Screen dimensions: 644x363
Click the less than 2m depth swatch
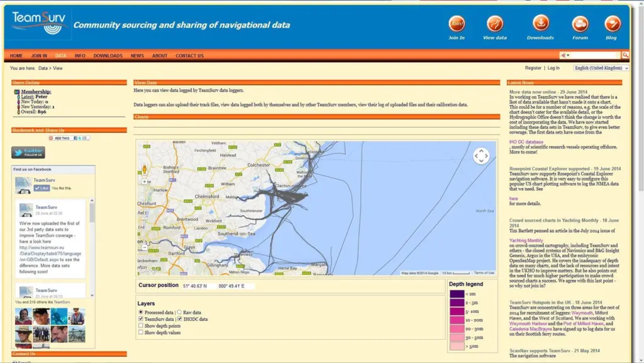457,294
